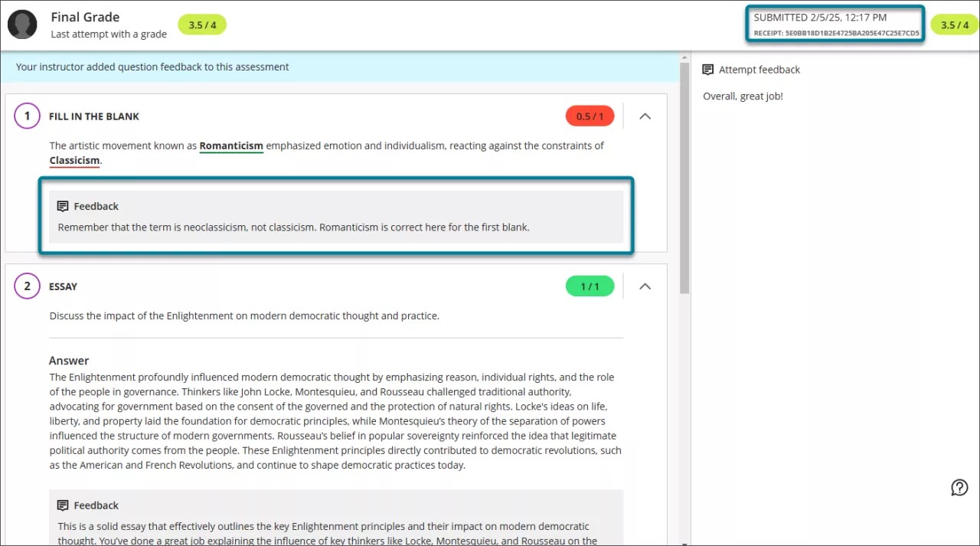
Task: Click the 3.5/4 pill beside the receipt
Action: 954,24
